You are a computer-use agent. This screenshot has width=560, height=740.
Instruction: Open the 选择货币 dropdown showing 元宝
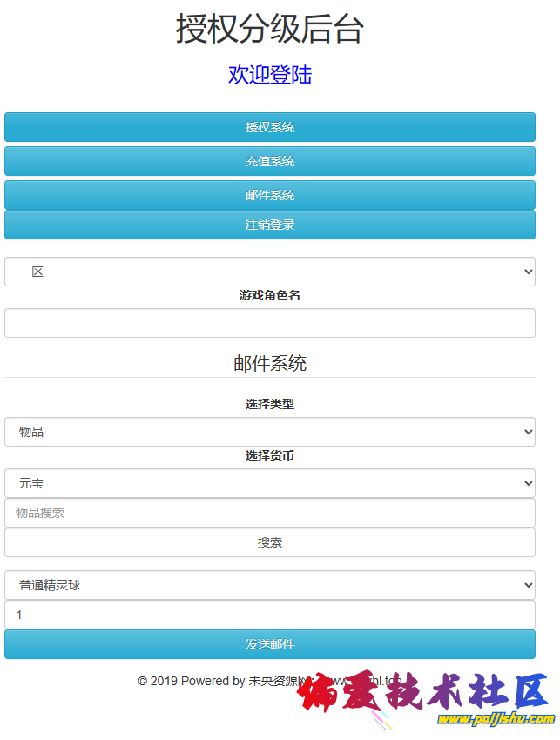[270, 483]
